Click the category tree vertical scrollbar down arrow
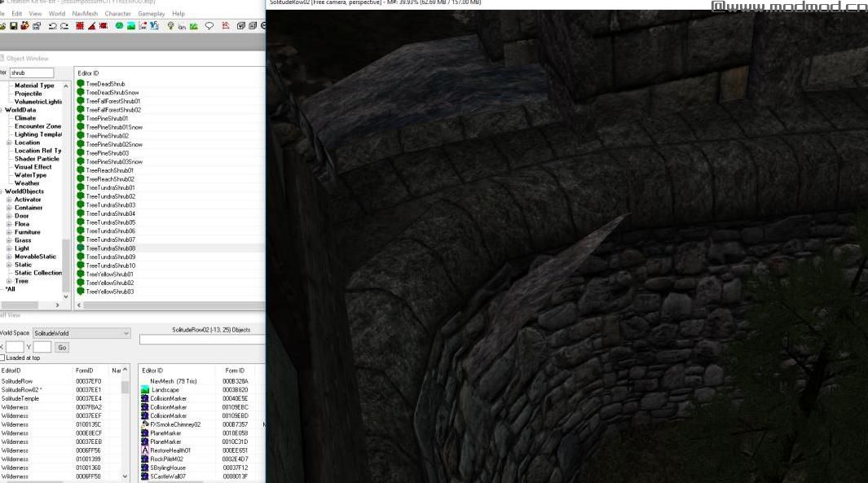Screen dimensions: 868x483 pos(66,296)
